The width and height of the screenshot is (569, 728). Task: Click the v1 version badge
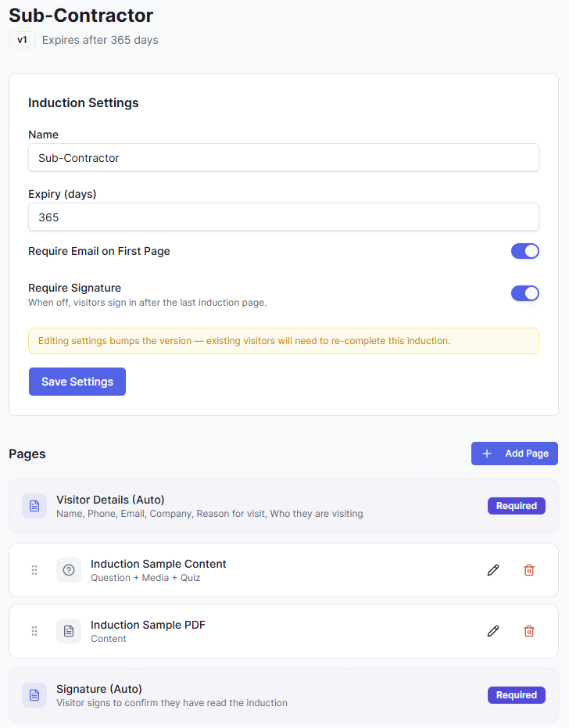click(x=23, y=40)
